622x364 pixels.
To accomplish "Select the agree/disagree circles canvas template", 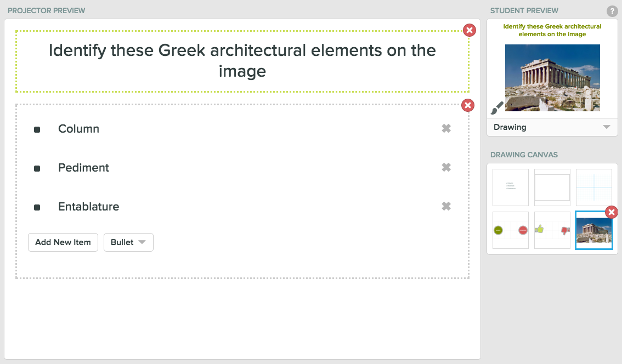I will pos(510,230).
